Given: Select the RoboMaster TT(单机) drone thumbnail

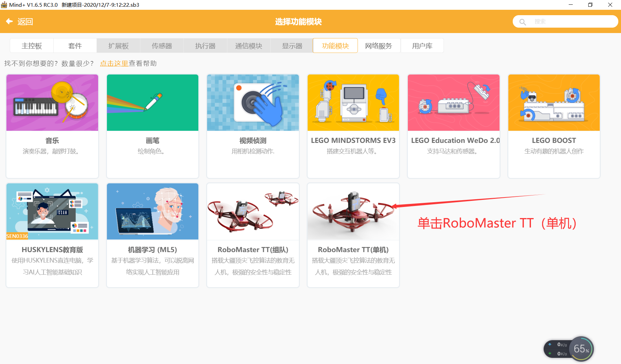Looking at the screenshot, I should click(x=353, y=211).
